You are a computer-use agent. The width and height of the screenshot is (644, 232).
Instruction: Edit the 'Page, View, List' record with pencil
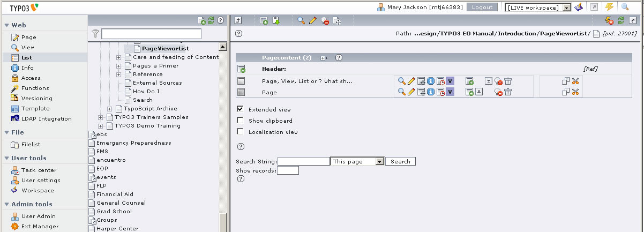pos(411,81)
